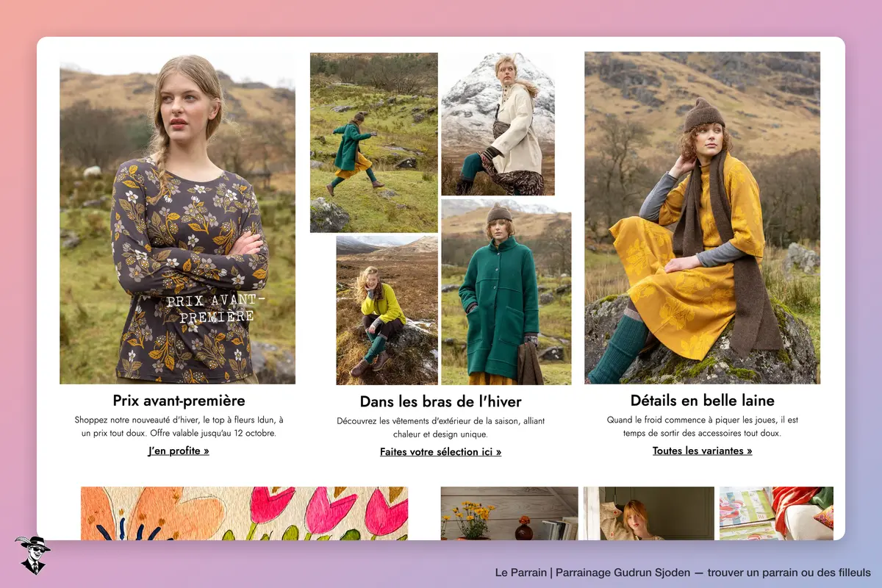
Task: Follow the "Faites votre sélection ici »" link
Action: [x=440, y=452]
